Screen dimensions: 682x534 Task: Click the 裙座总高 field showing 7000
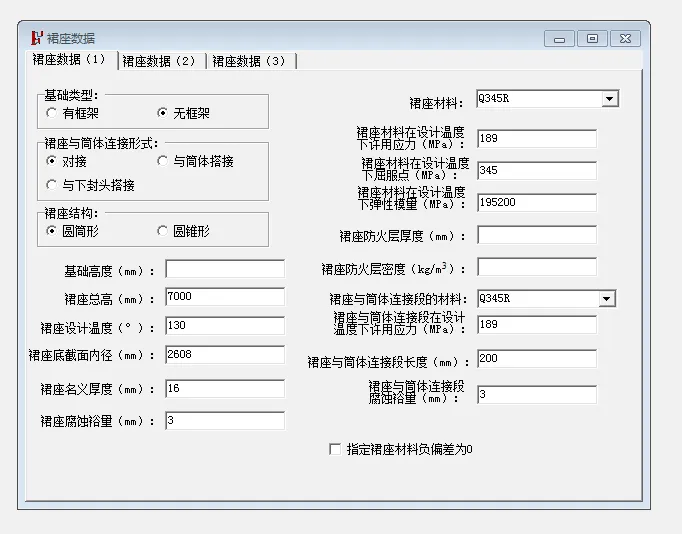point(224,298)
